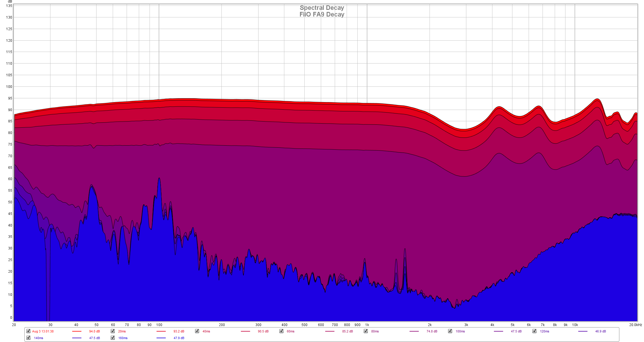Viewport: 644px width, 342px height.
Task: Disable the 60ms trace checkbox
Action: pos(281,331)
